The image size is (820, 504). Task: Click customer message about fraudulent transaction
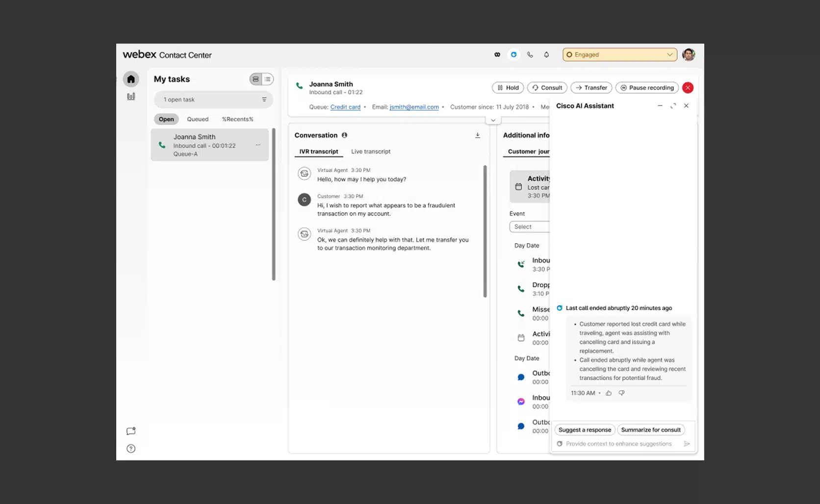[x=386, y=209]
